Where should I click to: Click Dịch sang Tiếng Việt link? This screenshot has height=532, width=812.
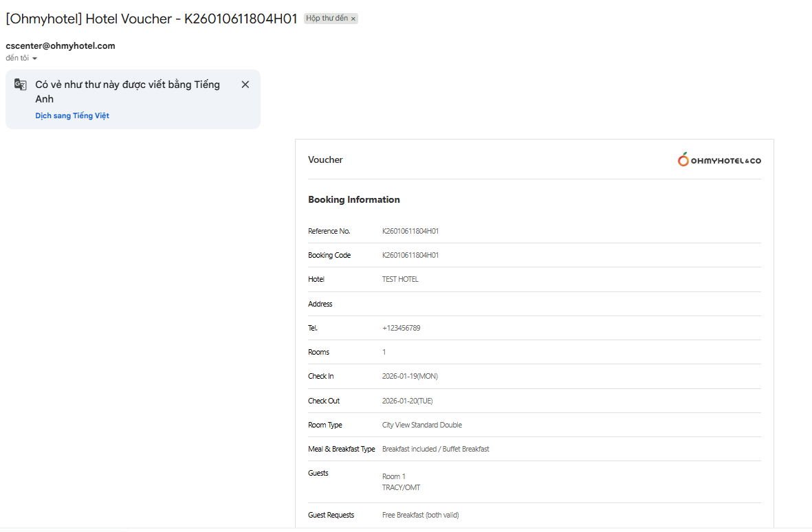(72, 115)
